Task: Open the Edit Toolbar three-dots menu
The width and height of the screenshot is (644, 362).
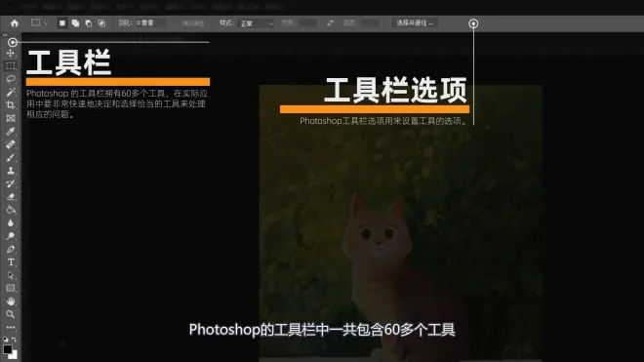Action: (11, 328)
